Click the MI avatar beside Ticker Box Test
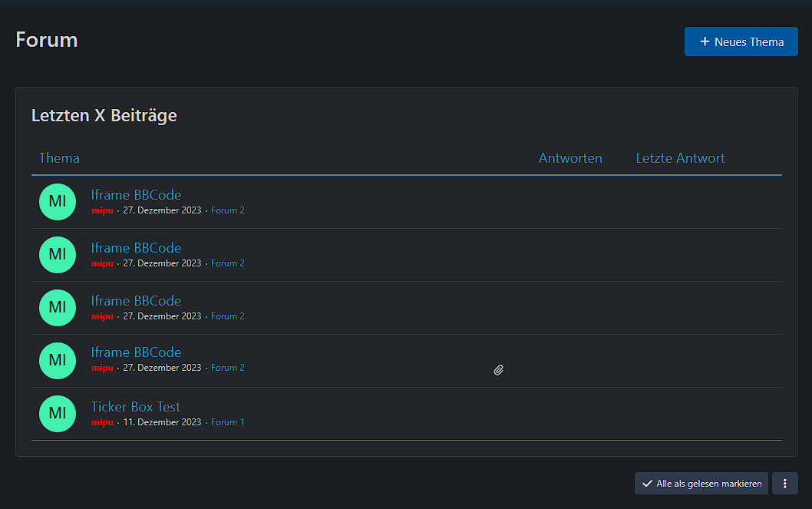Image resolution: width=812 pixels, height=509 pixels. coord(58,414)
